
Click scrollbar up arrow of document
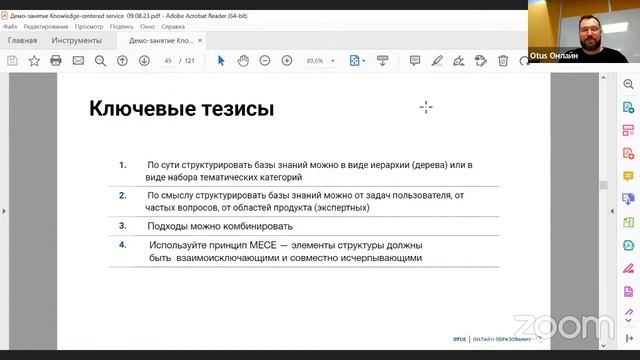604,77
